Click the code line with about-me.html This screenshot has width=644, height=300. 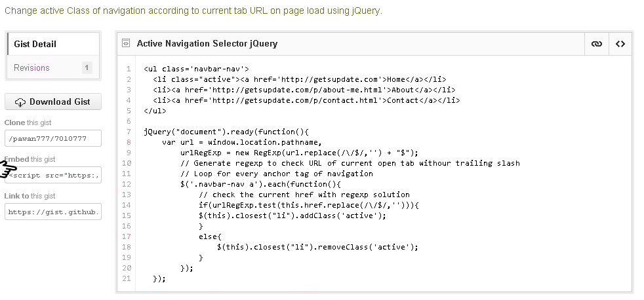click(x=304, y=90)
